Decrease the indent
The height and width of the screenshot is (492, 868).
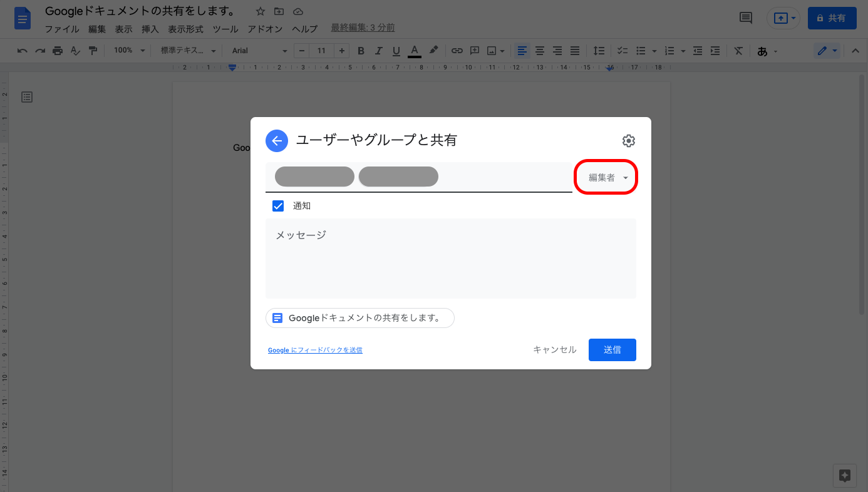pos(698,51)
